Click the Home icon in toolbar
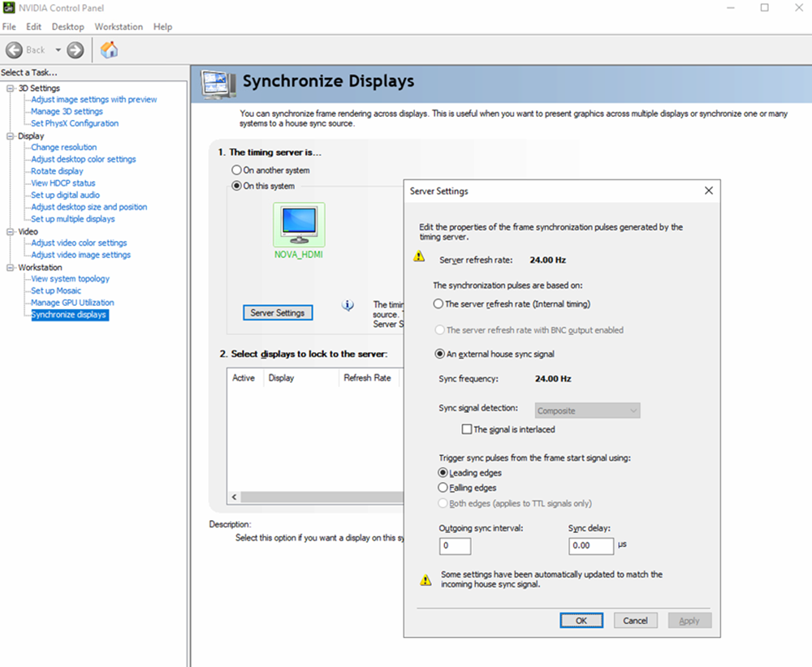Image resolution: width=812 pixels, height=667 pixels. coord(109,49)
